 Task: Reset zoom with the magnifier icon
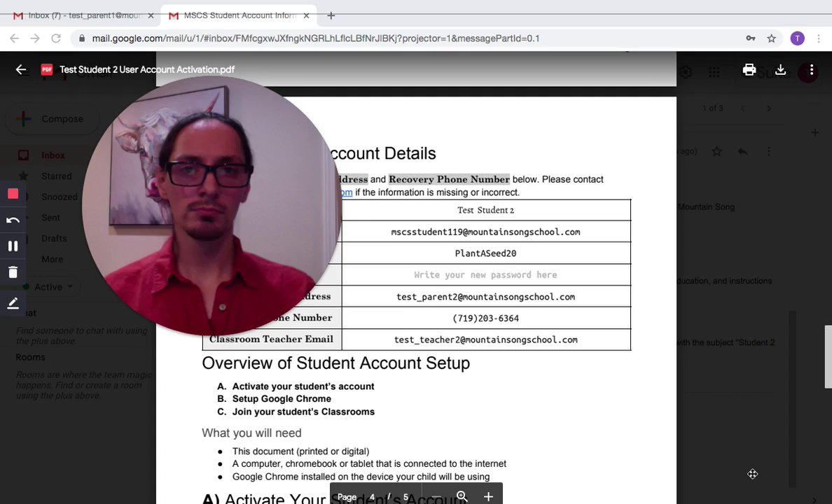(x=462, y=496)
